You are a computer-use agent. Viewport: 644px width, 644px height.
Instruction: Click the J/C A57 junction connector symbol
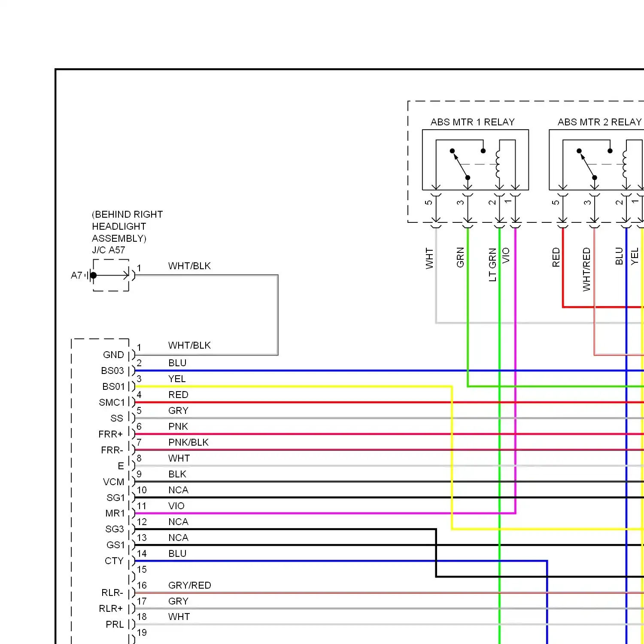(x=111, y=275)
